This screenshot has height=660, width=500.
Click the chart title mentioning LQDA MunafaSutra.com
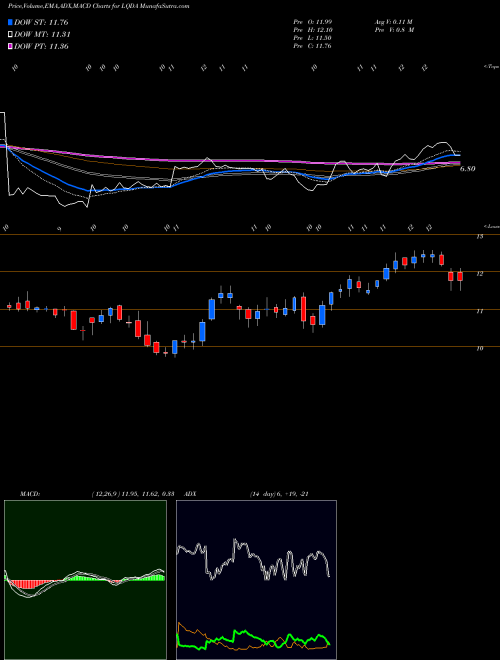pos(98,6)
